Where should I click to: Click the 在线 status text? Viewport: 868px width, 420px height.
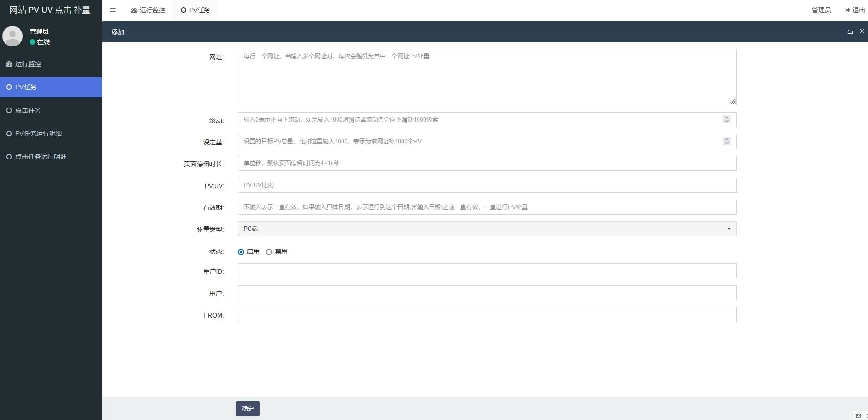pyautogui.click(x=43, y=42)
